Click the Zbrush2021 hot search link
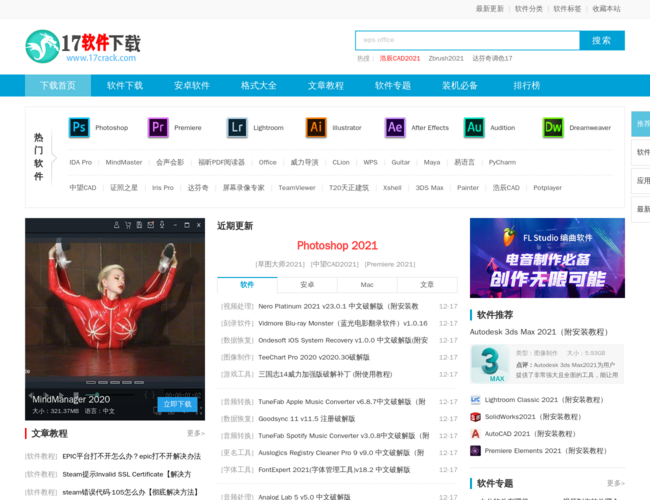This screenshot has width=650, height=500. coord(446,58)
